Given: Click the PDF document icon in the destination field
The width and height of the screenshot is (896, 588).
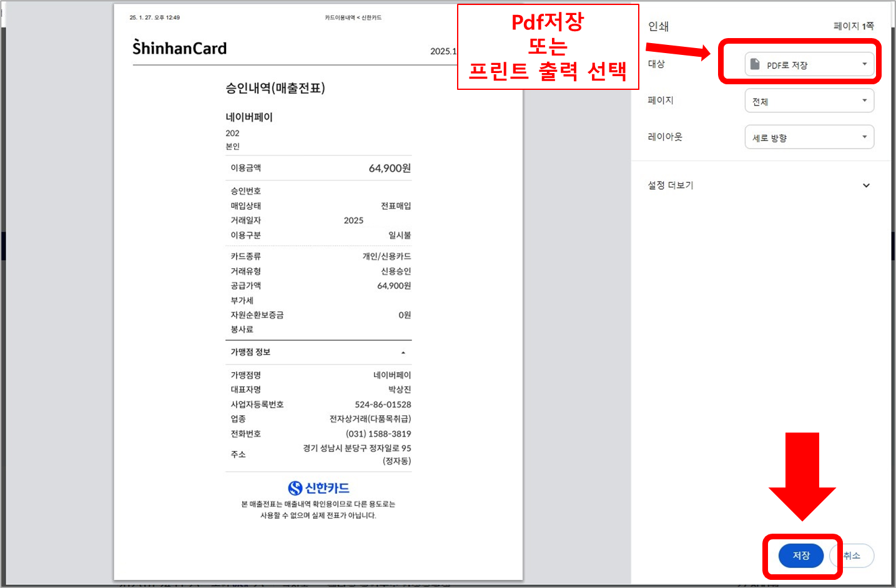Looking at the screenshot, I should point(755,64).
